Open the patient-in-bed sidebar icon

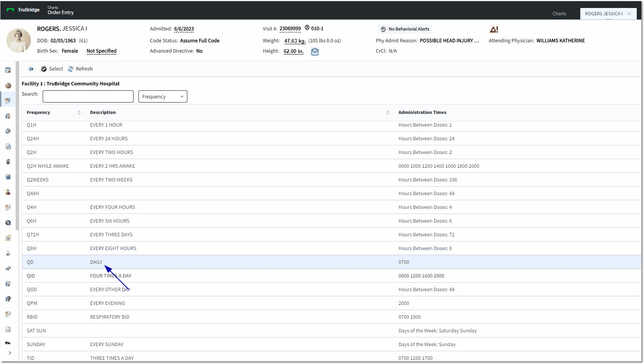point(8,268)
